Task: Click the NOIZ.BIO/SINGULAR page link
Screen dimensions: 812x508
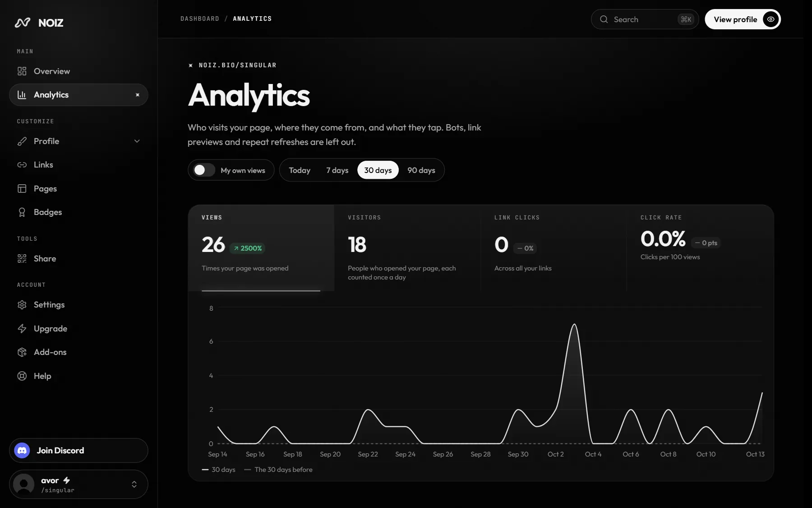Action: 237,65
